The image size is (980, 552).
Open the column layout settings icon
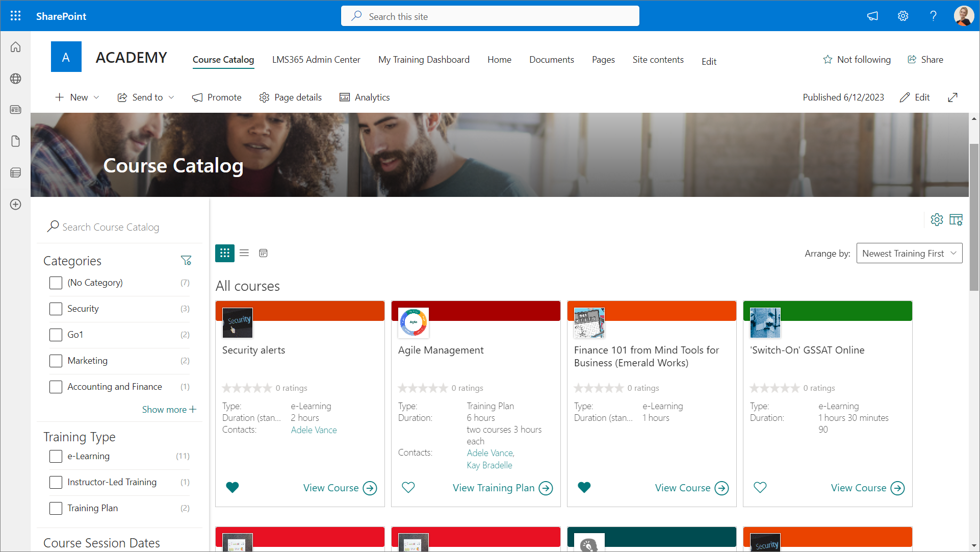(956, 220)
